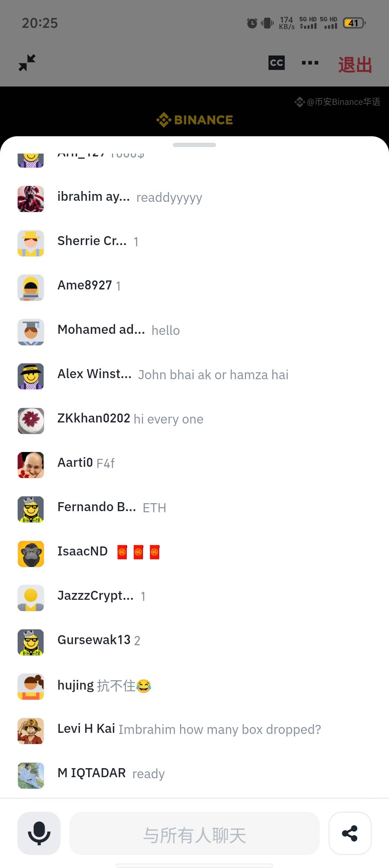Open IsaacND gorilla avatar
This screenshot has width=389, height=868.
point(31,554)
